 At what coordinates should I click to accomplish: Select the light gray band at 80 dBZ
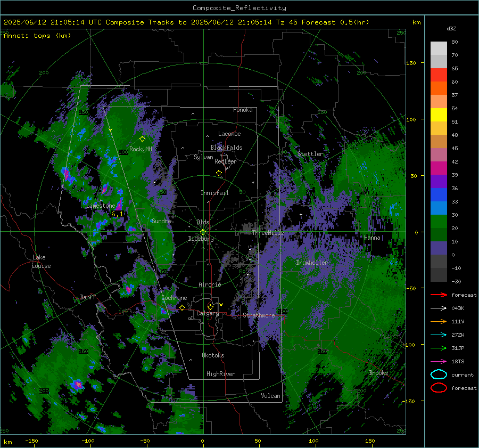(x=439, y=48)
